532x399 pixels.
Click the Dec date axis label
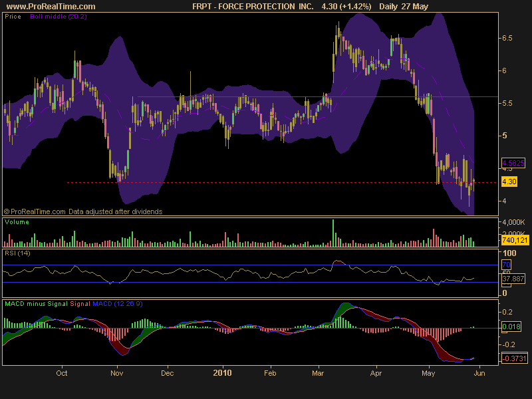(x=168, y=373)
